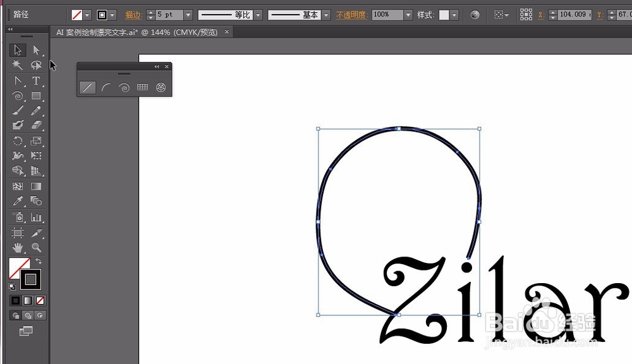Open the 描边 stroke panel link
The image size is (632, 364).
point(133,15)
